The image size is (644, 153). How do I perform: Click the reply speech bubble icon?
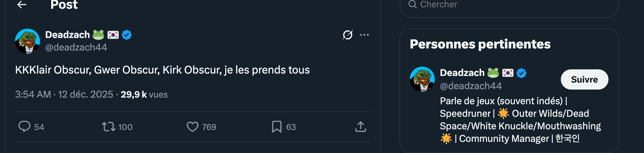pos(24,127)
